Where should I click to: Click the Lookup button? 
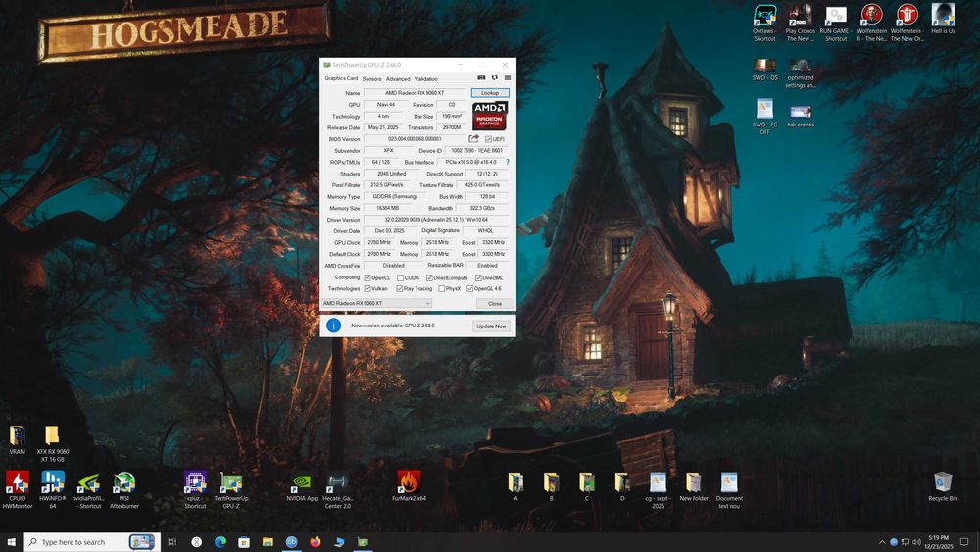(x=490, y=92)
